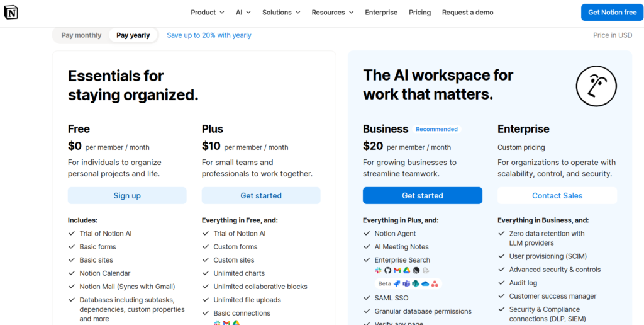Open the AI dropdown in the navigation
This screenshot has height=325, width=644.
coord(243,13)
